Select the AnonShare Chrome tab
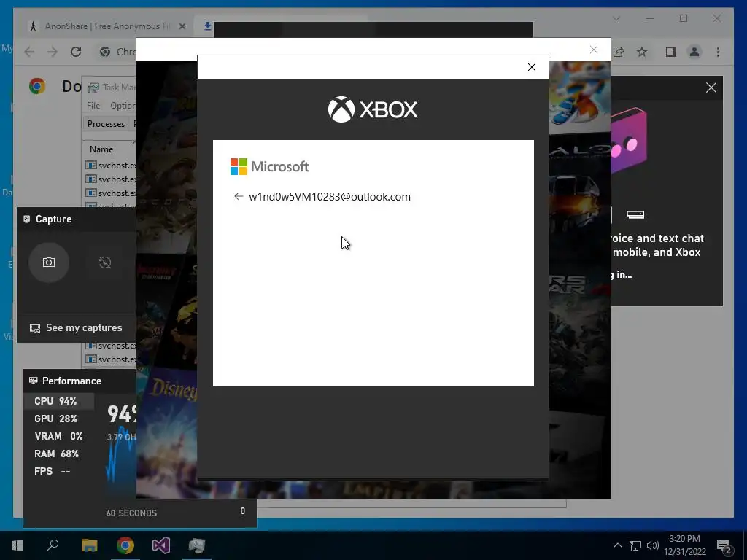 pos(107,26)
